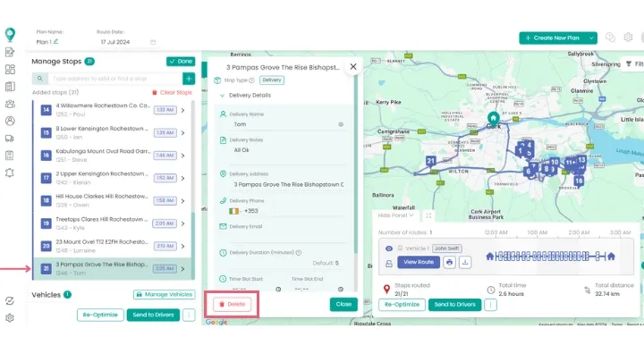Toggle Vehicle 1 route visibility eye
644x362 pixels.
pyautogui.click(x=388, y=248)
